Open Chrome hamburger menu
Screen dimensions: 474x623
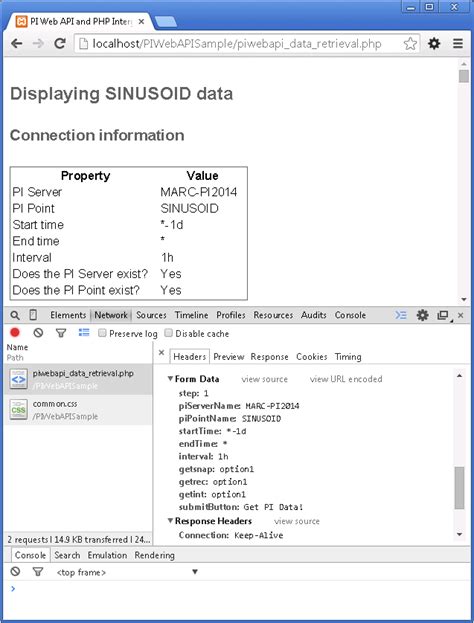pyautogui.click(x=458, y=43)
